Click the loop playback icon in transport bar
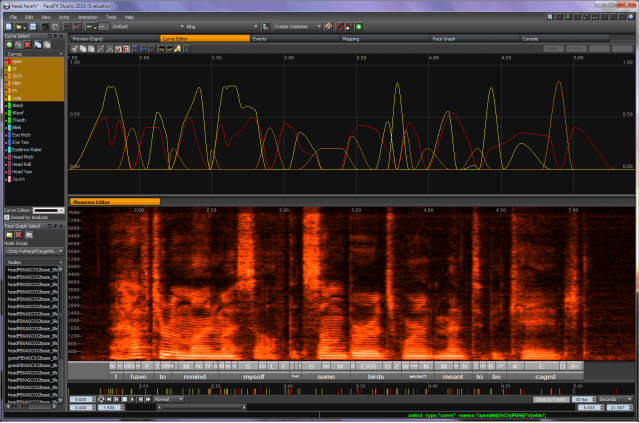 tap(101, 399)
